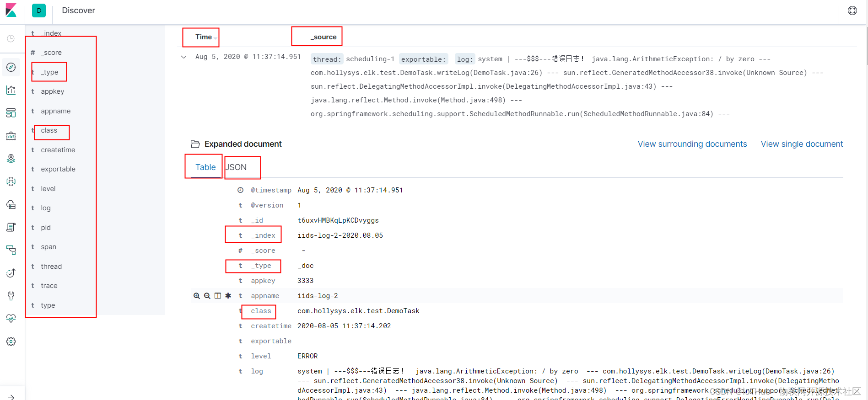Screen dimensions: 868x400
Task: Open Management gear icon
Action: pos(11,341)
